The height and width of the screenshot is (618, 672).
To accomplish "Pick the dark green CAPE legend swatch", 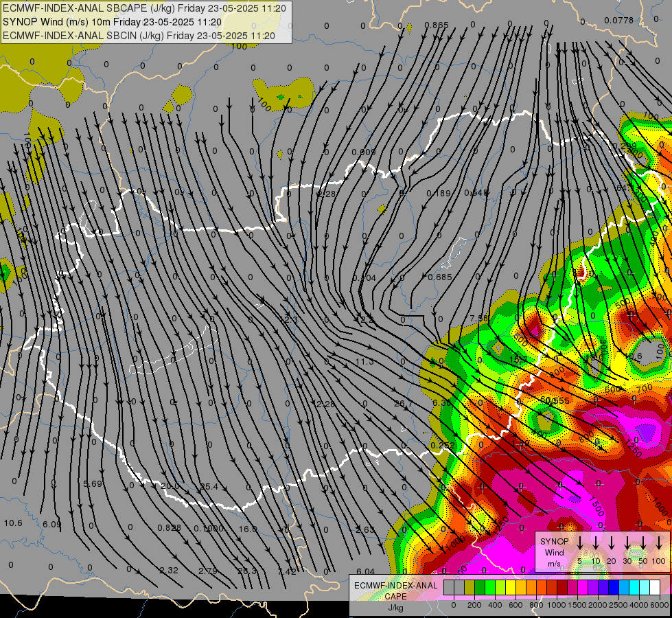I will point(480,587).
